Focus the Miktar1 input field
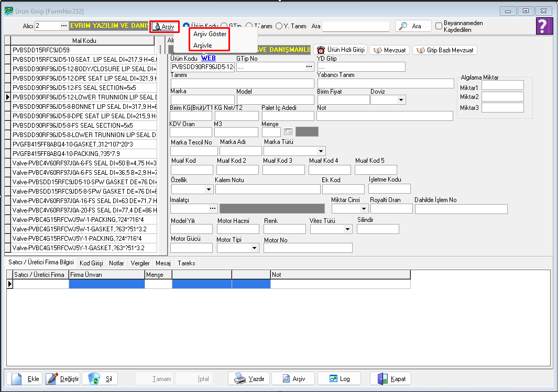The width and height of the screenshot is (558, 392). pyautogui.click(x=502, y=85)
